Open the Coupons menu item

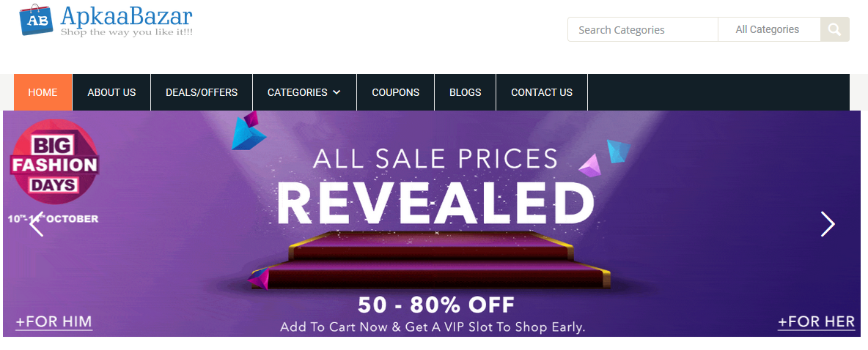click(x=396, y=92)
